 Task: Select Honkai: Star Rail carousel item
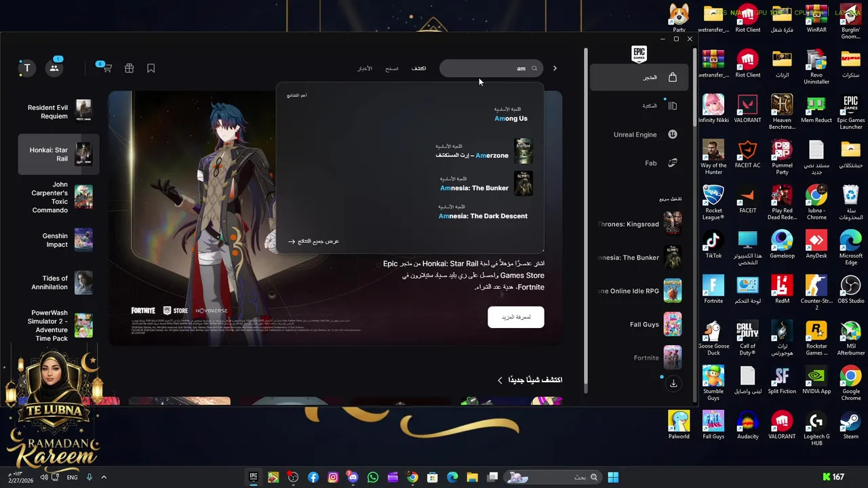click(x=59, y=154)
